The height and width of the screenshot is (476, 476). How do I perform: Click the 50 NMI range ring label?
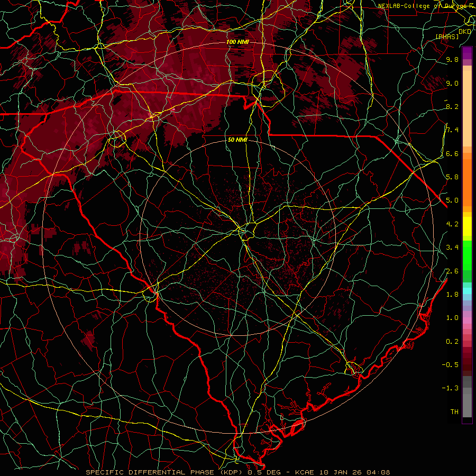click(x=237, y=140)
